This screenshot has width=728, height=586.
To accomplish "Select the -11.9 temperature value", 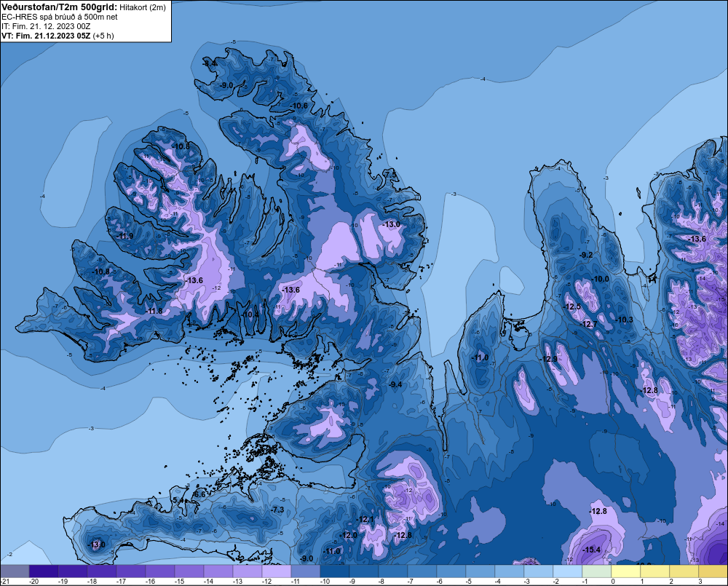I will 125,236.
